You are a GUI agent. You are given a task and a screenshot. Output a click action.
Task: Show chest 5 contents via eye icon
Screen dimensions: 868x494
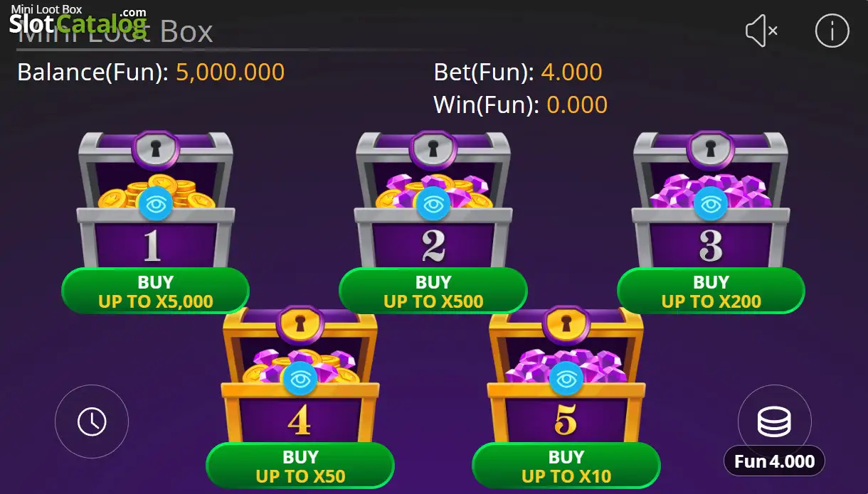point(566,379)
